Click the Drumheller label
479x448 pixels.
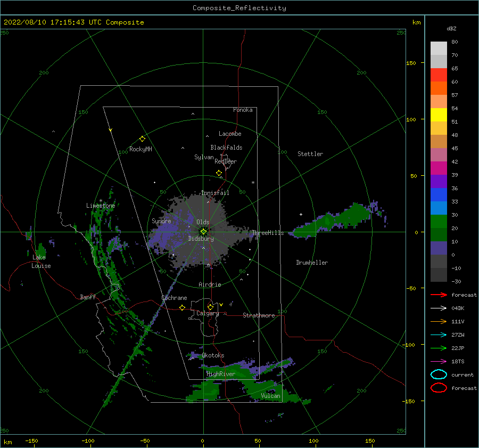[312, 263]
